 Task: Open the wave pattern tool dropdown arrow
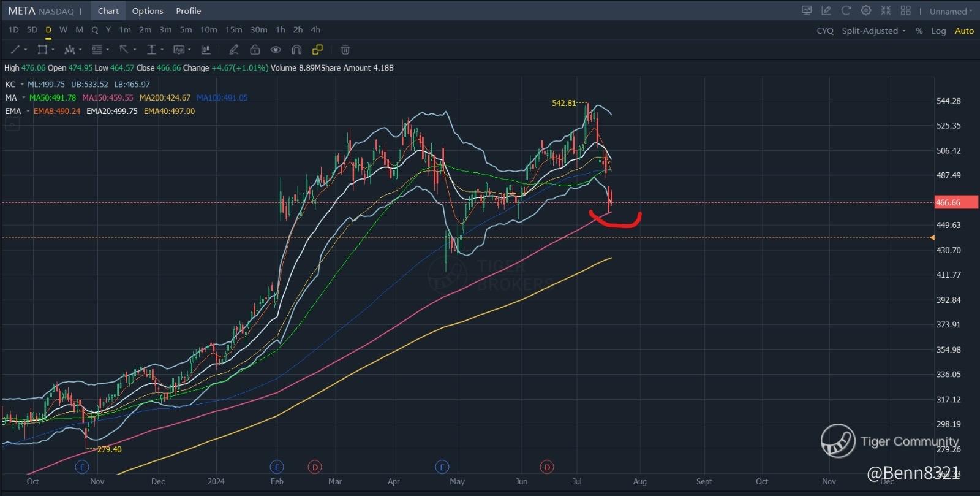pyautogui.click(x=80, y=50)
